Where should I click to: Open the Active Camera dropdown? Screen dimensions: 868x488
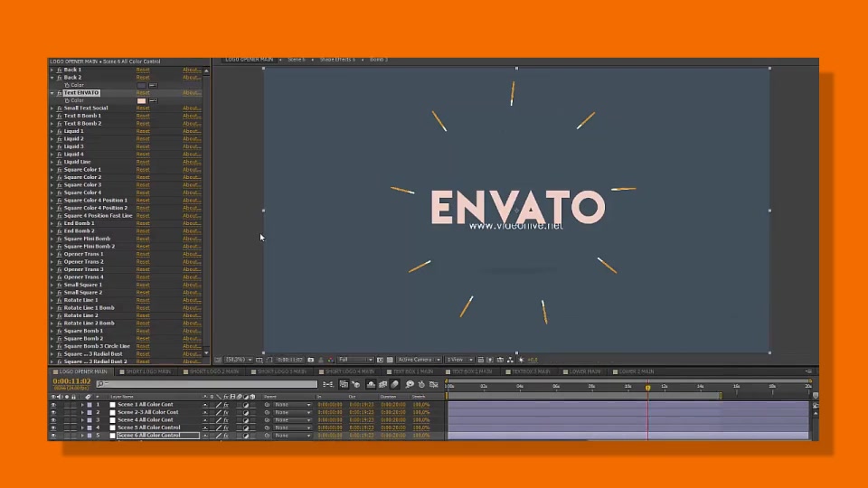(x=419, y=360)
